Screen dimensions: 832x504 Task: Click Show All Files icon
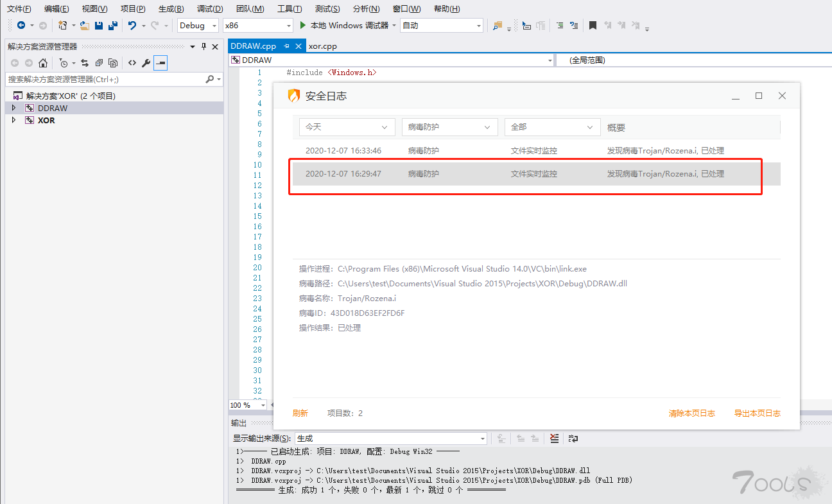tap(113, 63)
